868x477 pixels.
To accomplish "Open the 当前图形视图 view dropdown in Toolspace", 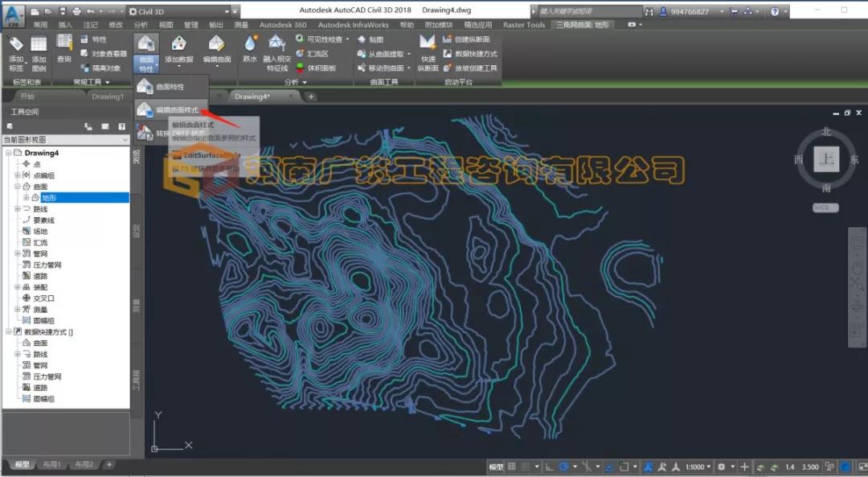I will pos(66,140).
